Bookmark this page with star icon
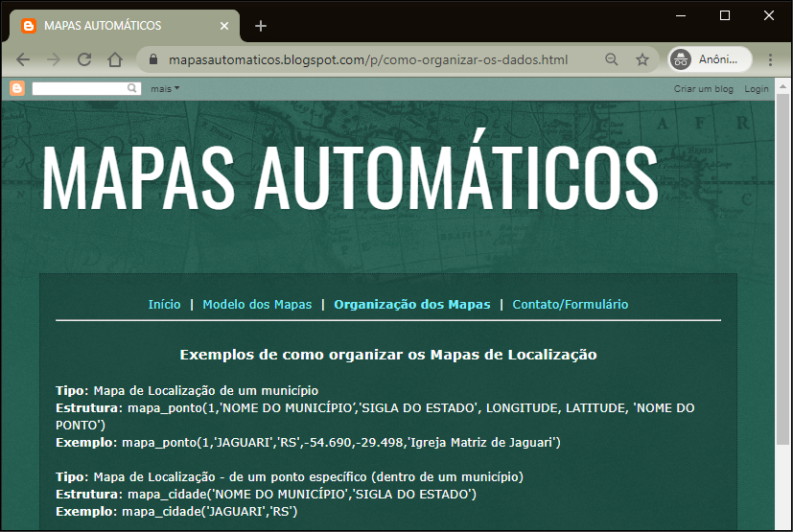The width and height of the screenshot is (793, 532). [642, 59]
